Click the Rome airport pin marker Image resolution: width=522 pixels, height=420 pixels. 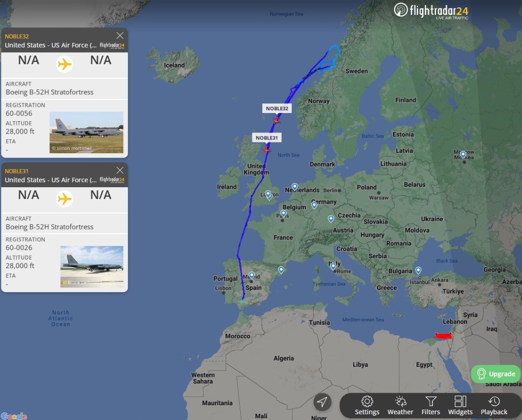333,266
